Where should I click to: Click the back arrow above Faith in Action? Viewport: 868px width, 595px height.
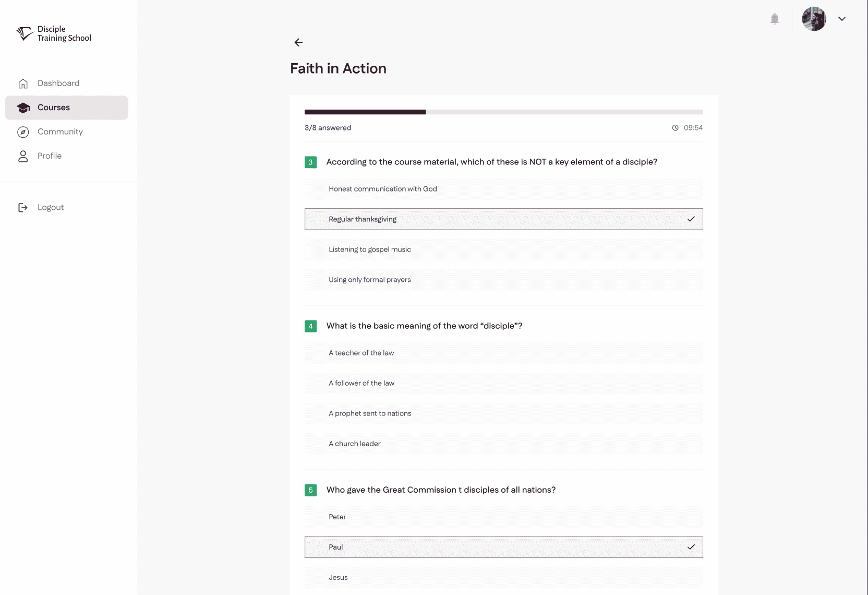click(x=298, y=42)
